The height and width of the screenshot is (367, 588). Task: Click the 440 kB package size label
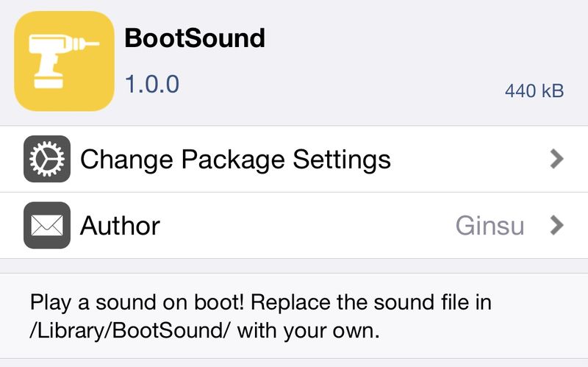[534, 90]
